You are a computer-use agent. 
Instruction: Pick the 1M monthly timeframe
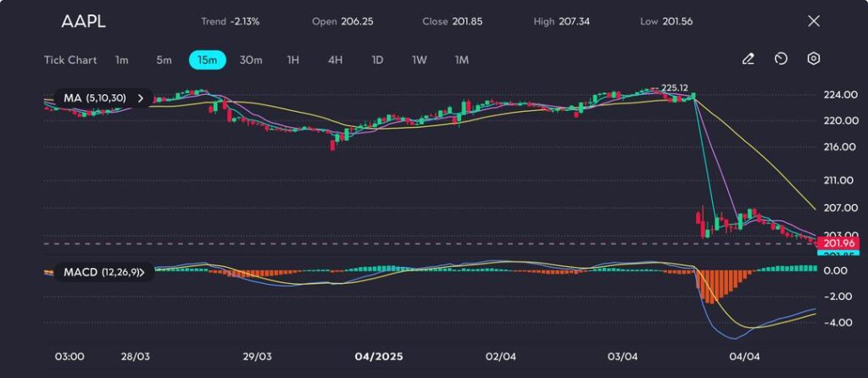coord(462,60)
